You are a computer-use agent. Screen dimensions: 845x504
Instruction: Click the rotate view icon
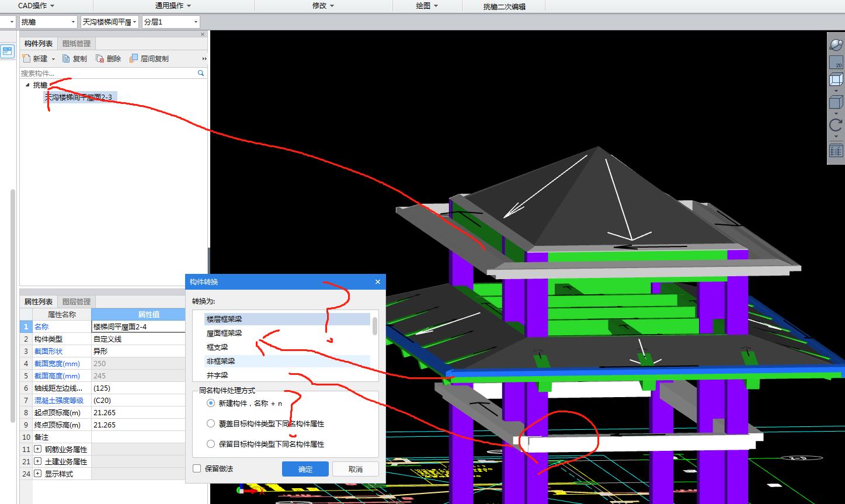click(836, 125)
